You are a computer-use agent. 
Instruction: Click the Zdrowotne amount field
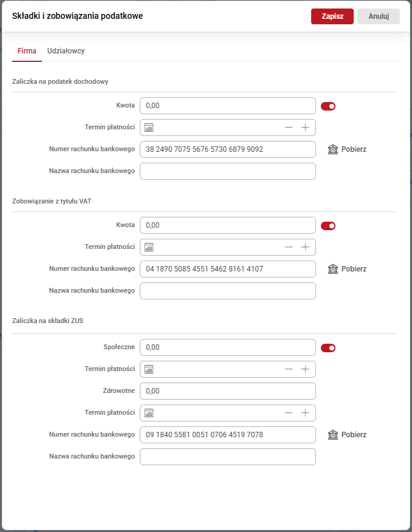228,391
